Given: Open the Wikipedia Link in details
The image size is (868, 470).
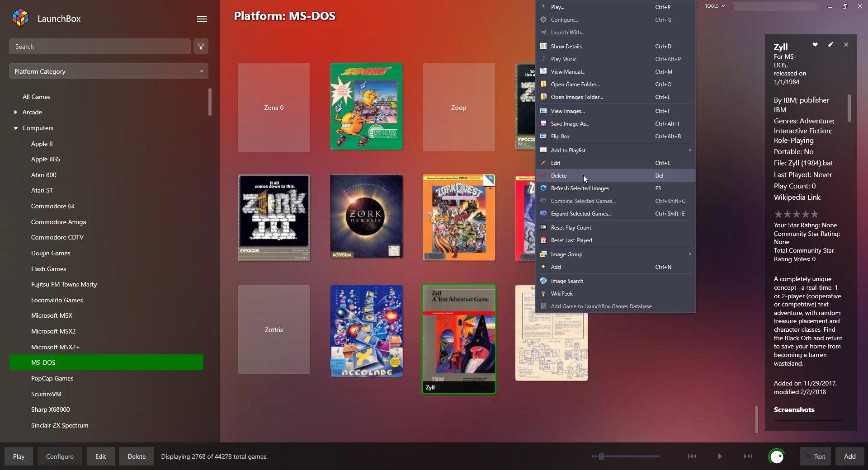Looking at the screenshot, I should point(797,197).
